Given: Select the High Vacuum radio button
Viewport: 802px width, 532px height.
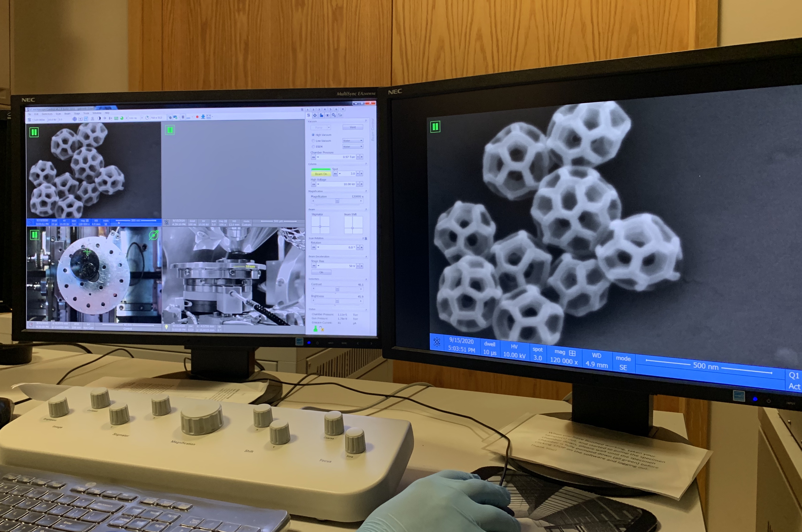Looking at the screenshot, I should tap(313, 135).
